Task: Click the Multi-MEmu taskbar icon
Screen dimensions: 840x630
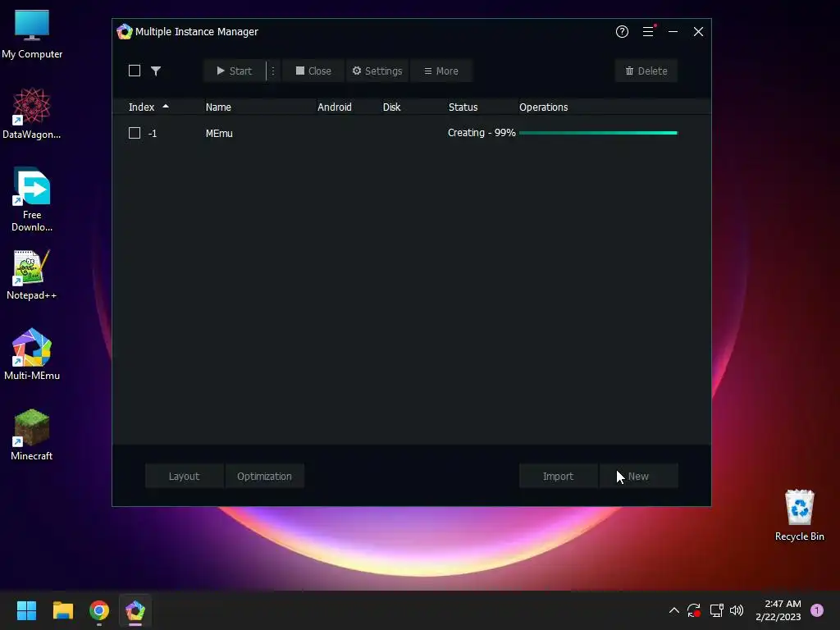Action: click(135, 610)
